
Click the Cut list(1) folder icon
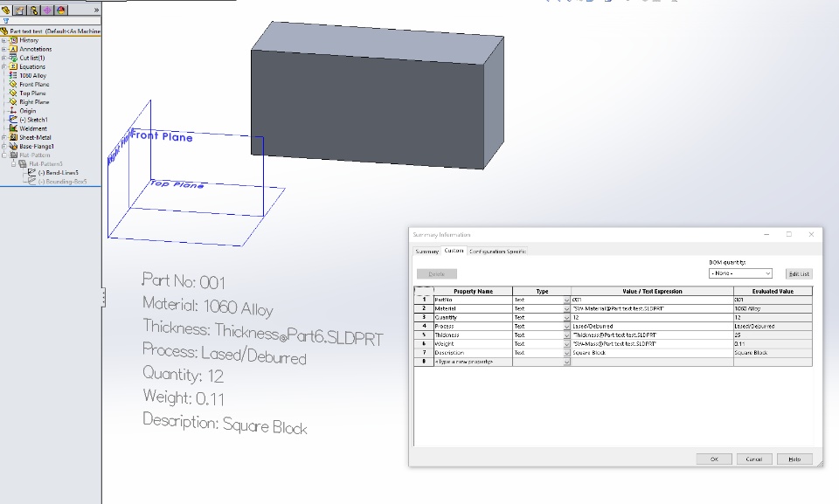[x=14, y=58]
